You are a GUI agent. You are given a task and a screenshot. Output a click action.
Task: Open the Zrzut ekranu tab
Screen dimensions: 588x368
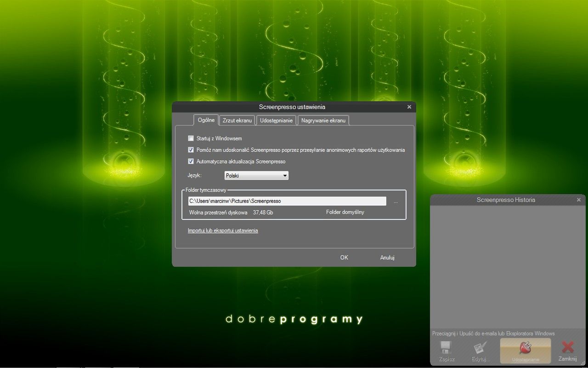237,121
